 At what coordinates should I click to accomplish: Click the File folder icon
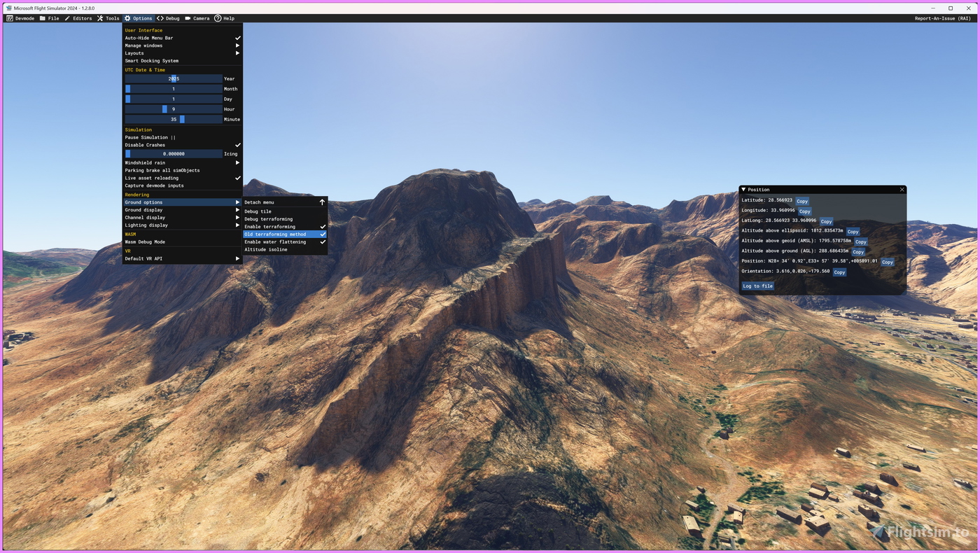coord(43,18)
